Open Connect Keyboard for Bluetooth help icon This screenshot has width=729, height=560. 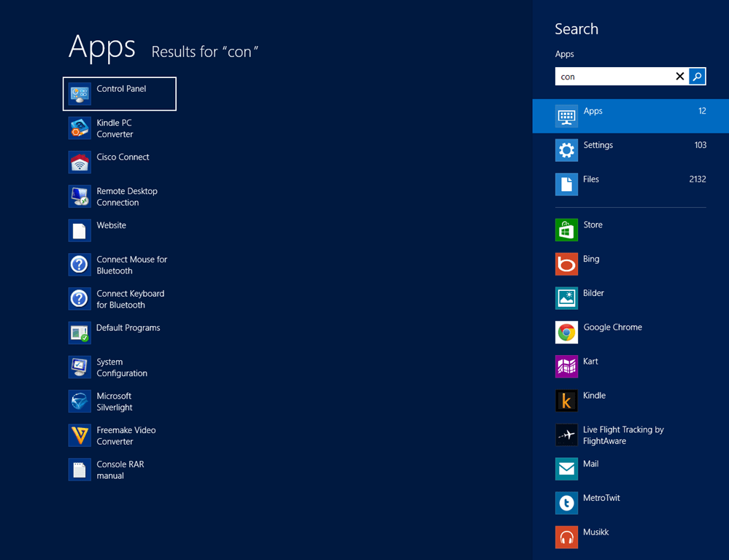80,299
